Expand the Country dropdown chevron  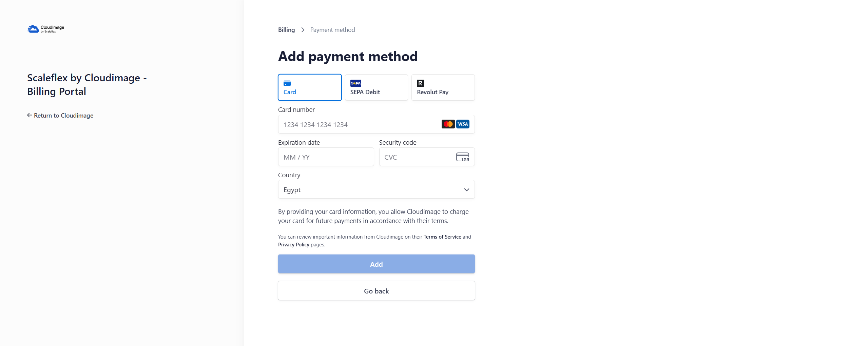coord(466,190)
